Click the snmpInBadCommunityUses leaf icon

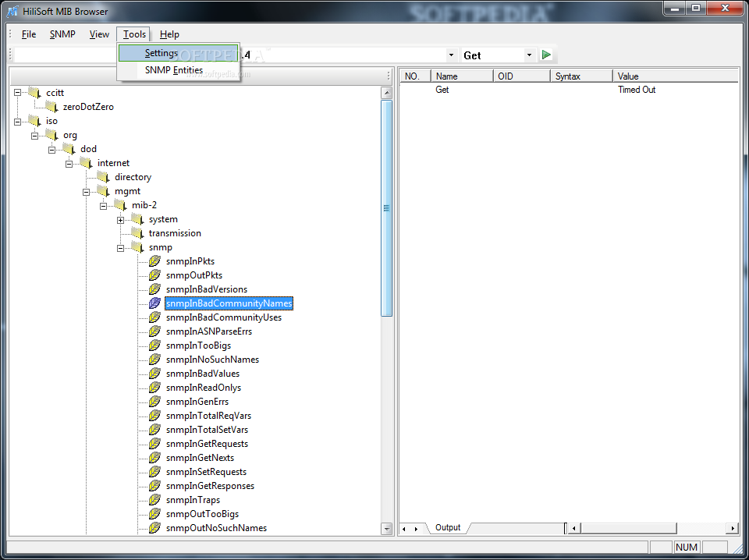[154, 317]
